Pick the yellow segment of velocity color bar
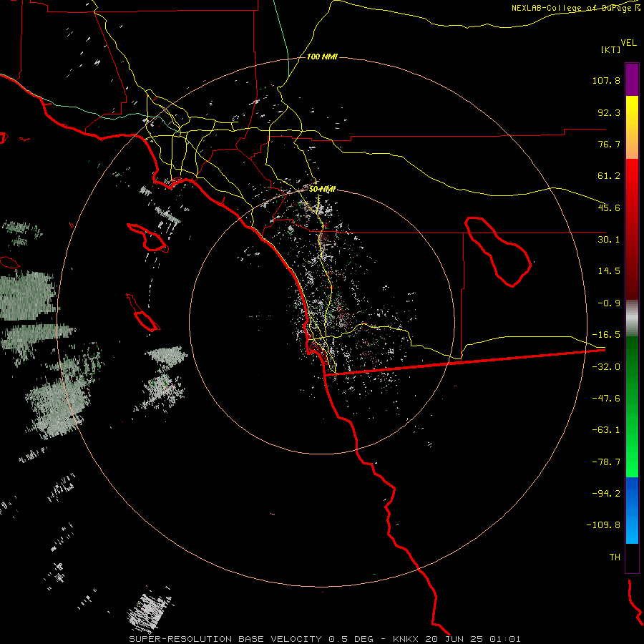 click(632, 117)
